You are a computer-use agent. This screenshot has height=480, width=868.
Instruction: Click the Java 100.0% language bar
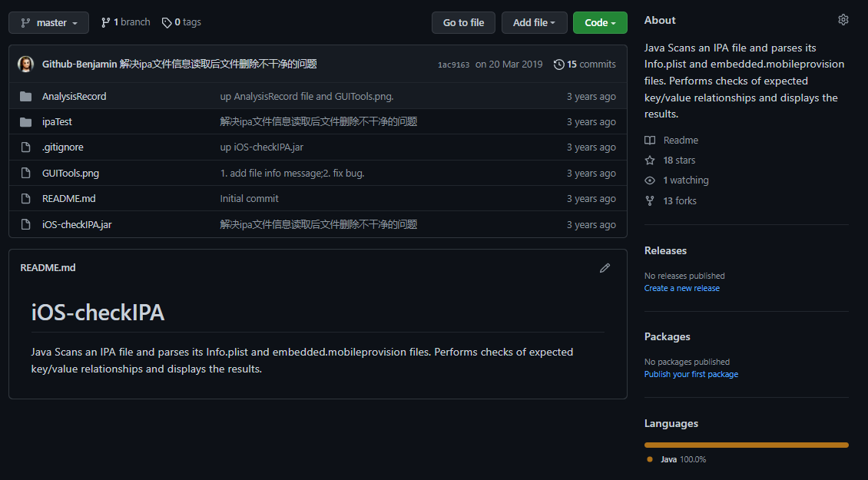[746, 444]
